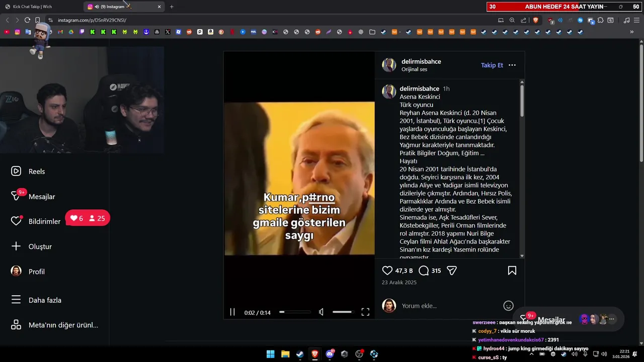
Task: Seek in the video progress bar
Action: click(x=295, y=312)
